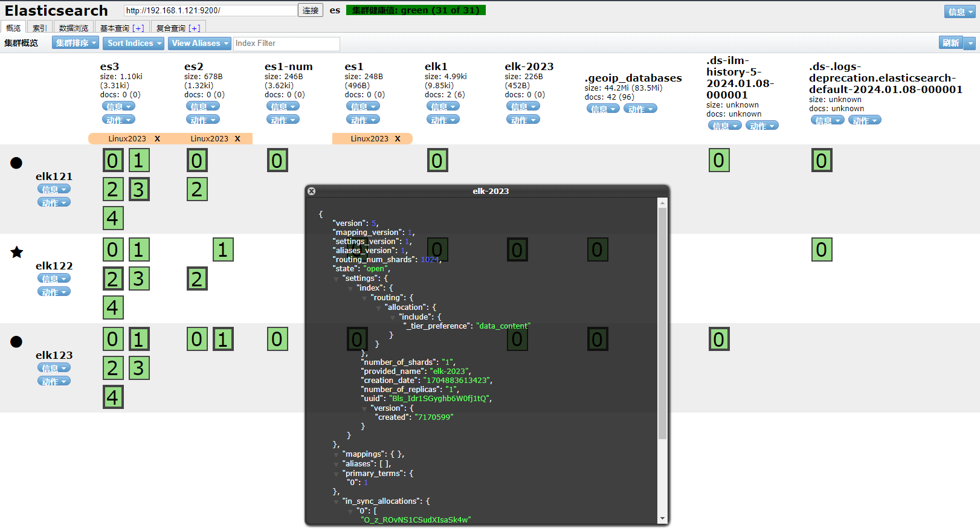Screen dimensions: 980x531
Task: Collapse the "in_sync_allocations" JSON node
Action: coord(337,502)
